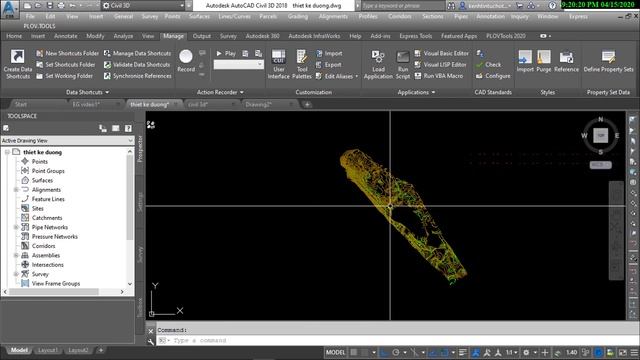Click the new drawing tab plus button
The image size is (640, 360).
pos(307,104)
